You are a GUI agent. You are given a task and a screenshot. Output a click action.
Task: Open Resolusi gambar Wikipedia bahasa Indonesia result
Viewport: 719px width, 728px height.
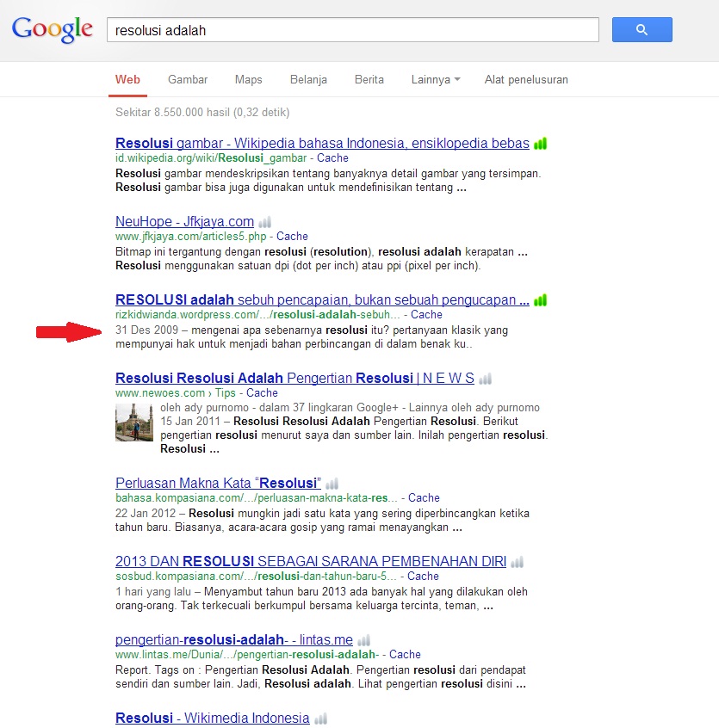click(x=322, y=143)
